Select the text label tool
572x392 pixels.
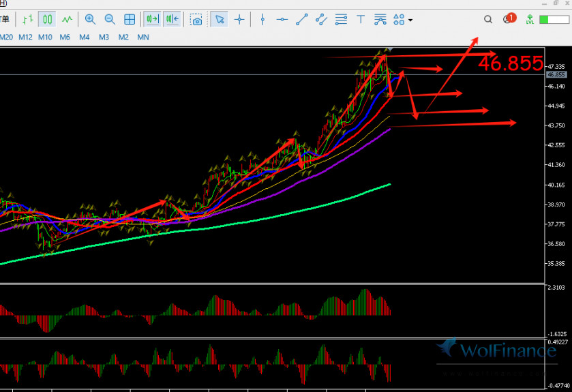coord(361,20)
